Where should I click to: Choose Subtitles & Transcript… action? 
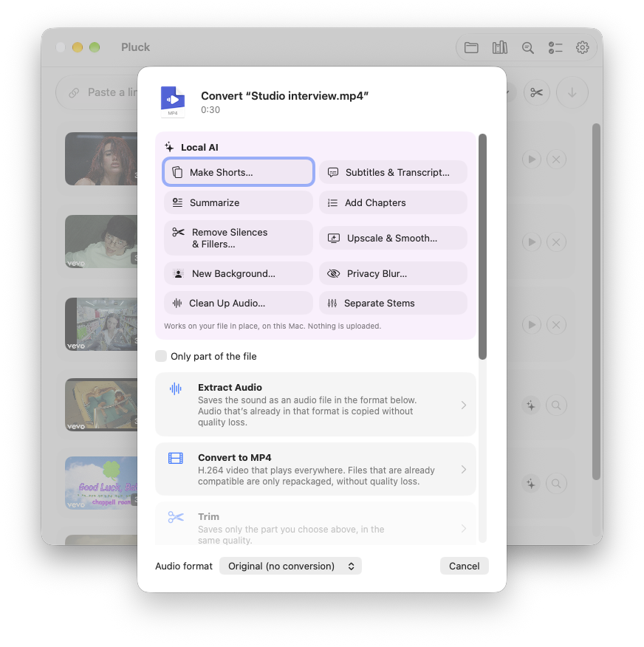tap(393, 172)
